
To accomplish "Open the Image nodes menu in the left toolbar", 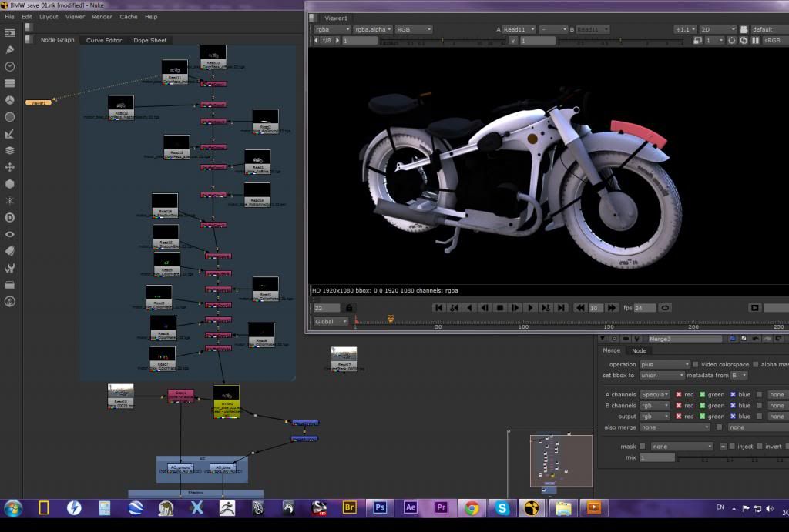I will [9, 33].
